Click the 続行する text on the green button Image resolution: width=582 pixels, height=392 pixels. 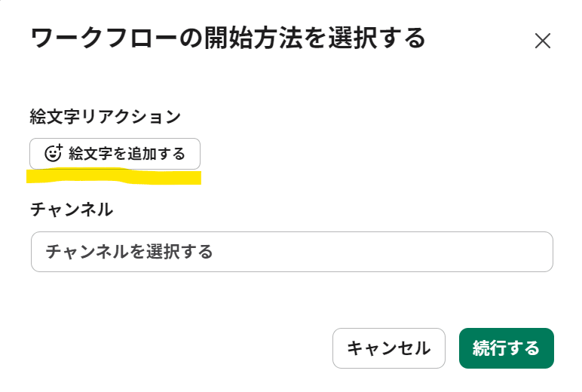point(507,348)
